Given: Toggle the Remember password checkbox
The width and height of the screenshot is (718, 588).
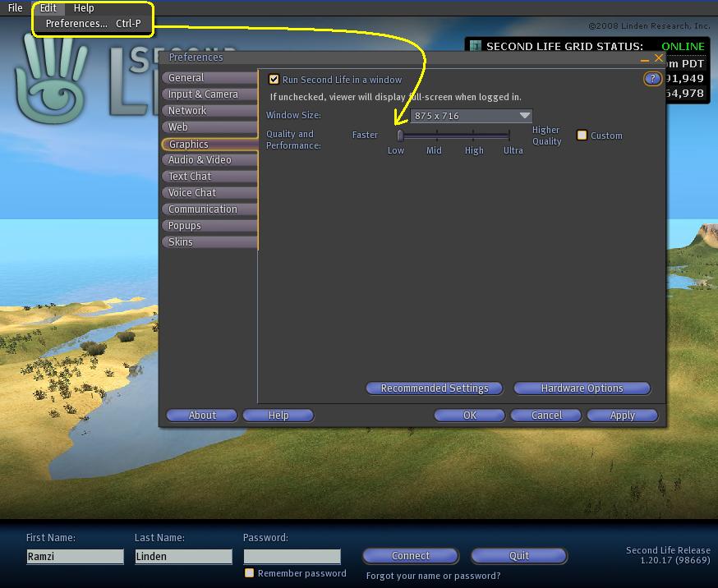Looking at the screenshot, I should [x=250, y=573].
